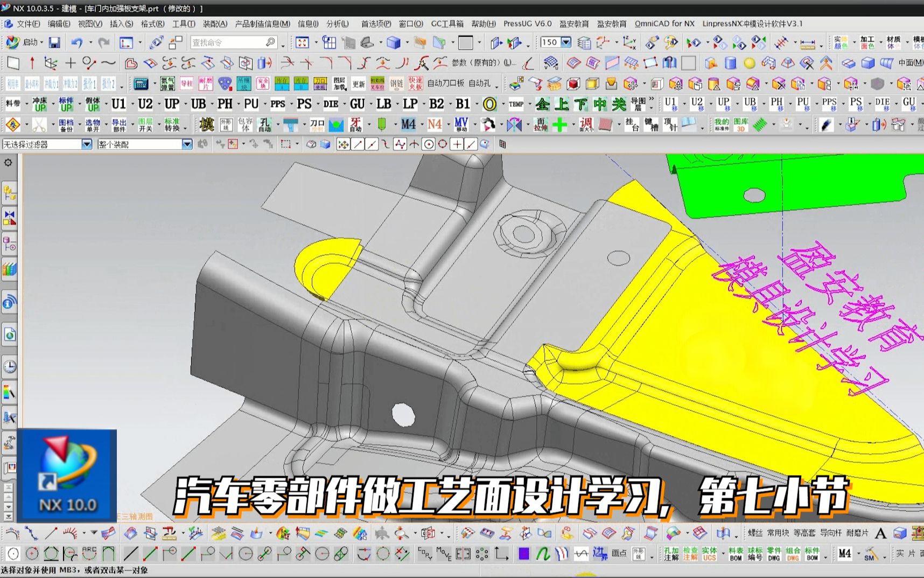Select the 氮气弹簧 (nitrogen spring) tool

(167, 83)
